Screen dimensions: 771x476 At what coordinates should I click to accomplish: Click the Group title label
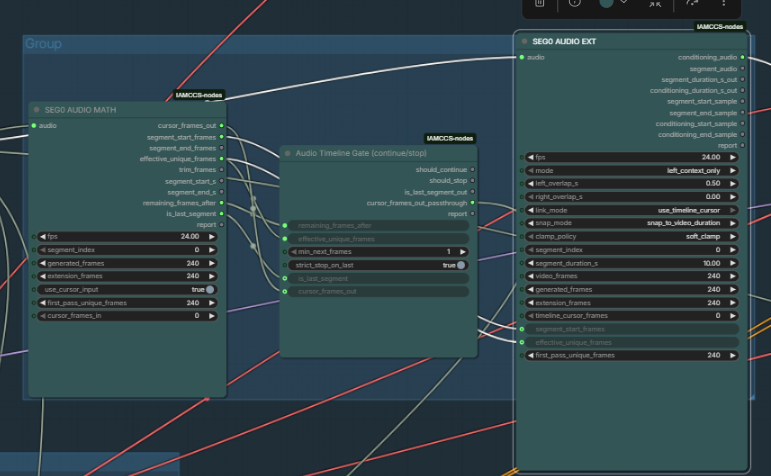(x=43, y=44)
